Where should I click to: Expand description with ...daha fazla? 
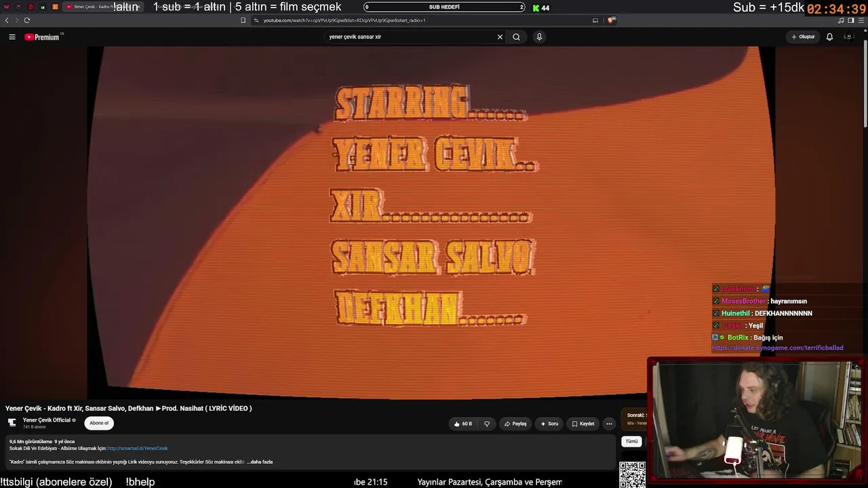261,462
